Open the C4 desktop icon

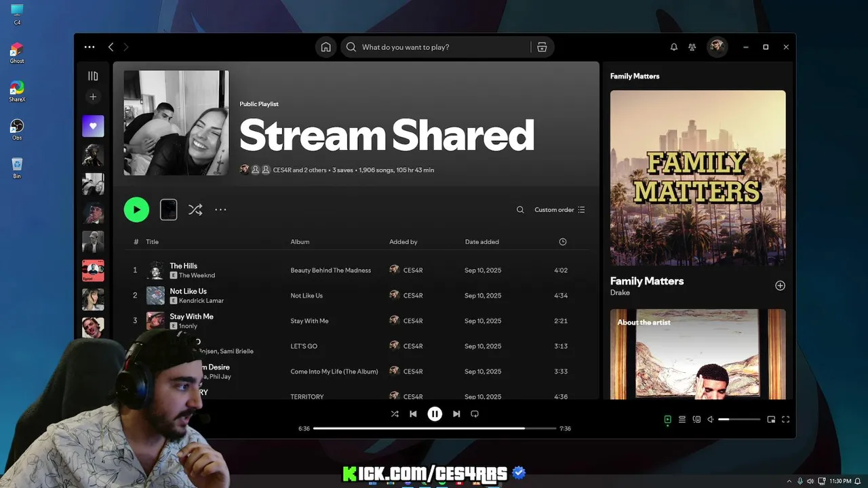coord(17,14)
